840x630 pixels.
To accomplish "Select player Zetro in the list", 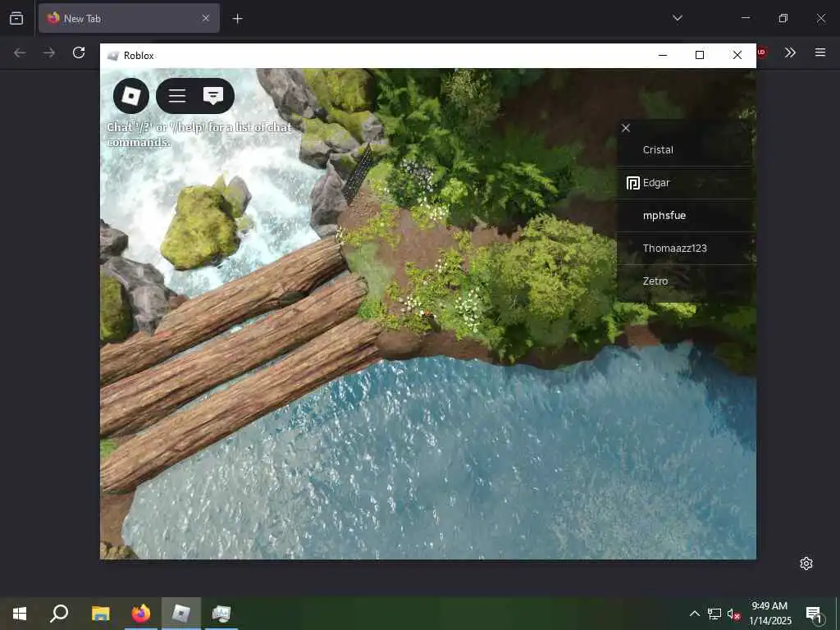I will point(686,281).
